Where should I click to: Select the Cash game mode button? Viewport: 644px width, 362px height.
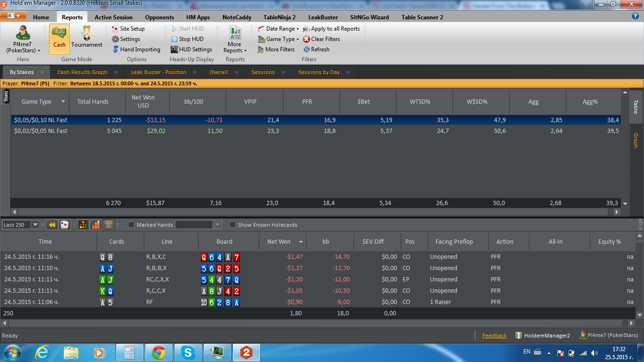(59, 39)
